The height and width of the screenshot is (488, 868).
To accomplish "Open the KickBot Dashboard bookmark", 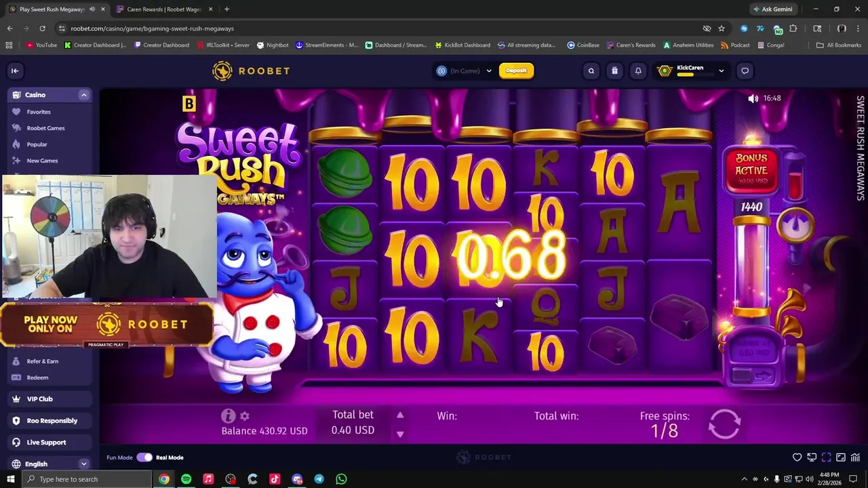I will (x=462, y=45).
